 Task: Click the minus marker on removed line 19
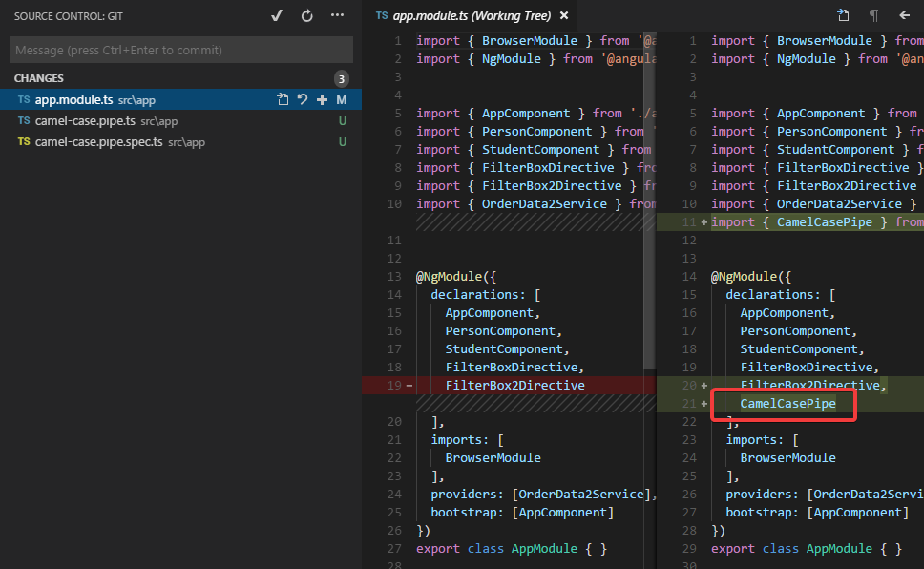[x=409, y=386]
